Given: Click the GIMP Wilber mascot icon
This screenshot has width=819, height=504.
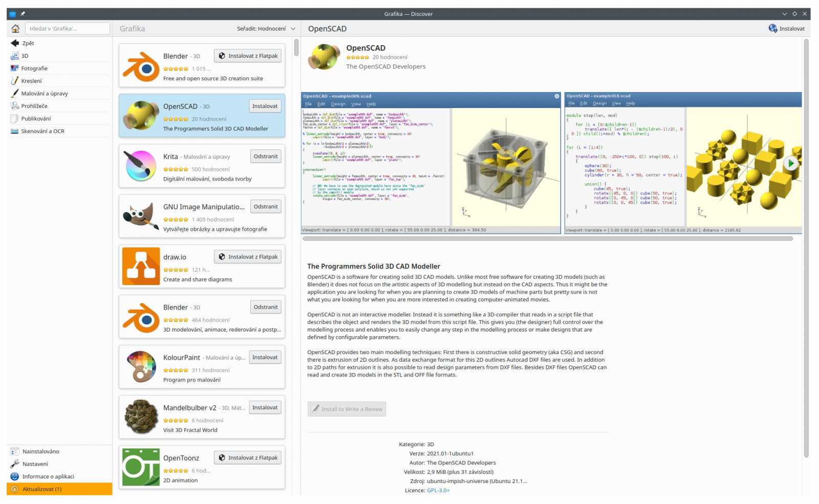Looking at the screenshot, I should tap(141, 216).
